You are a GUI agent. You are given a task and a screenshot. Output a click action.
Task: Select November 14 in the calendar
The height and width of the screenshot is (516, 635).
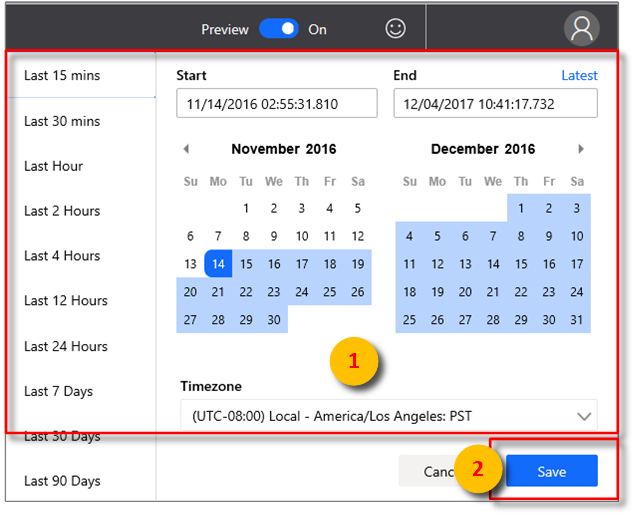(218, 264)
